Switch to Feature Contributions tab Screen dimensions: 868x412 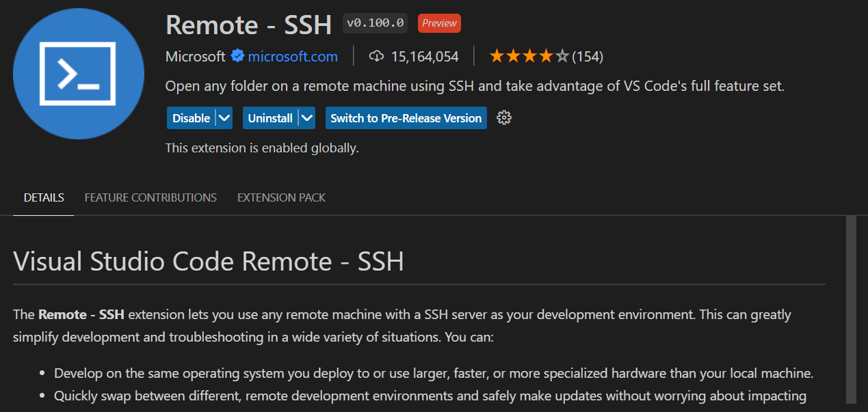(x=150, y=197)
